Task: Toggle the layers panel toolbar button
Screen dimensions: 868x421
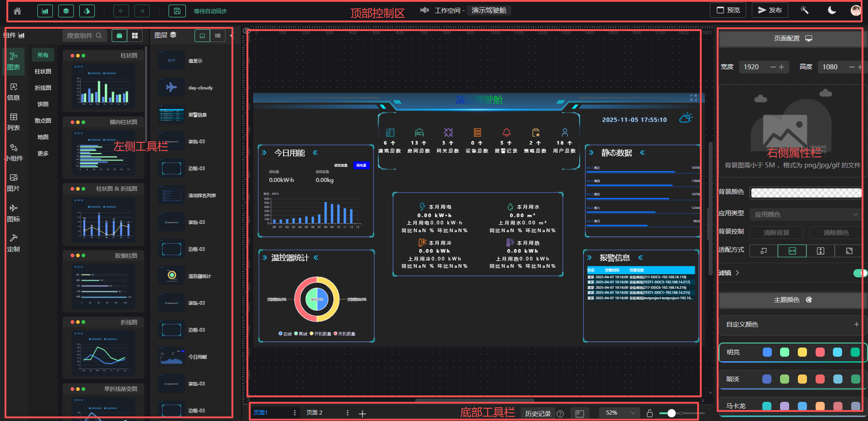Action: [66, 11]
